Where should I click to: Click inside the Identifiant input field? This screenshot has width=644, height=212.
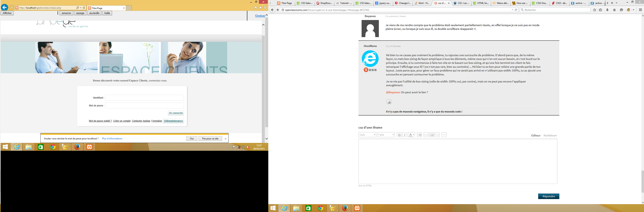point(144,98)
